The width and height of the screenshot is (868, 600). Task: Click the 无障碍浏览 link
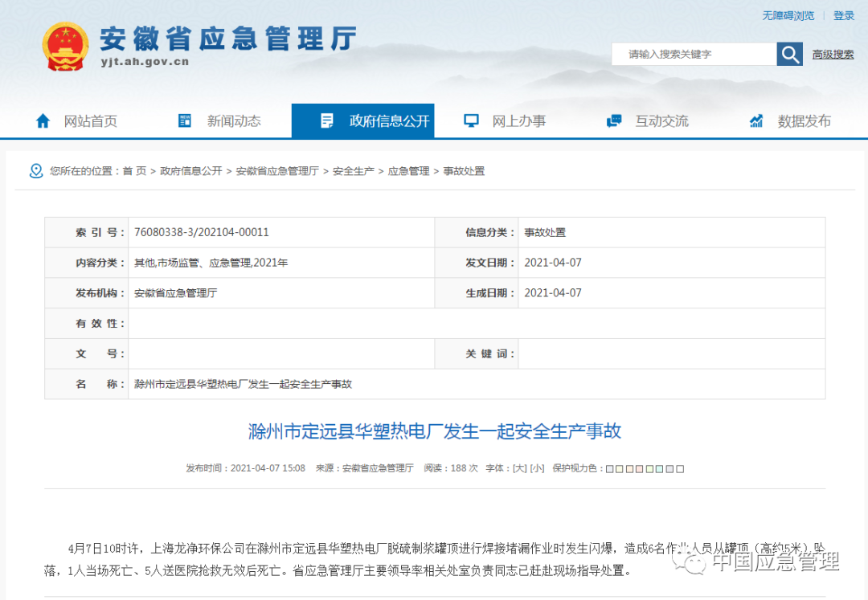click(x=788, y=15)
